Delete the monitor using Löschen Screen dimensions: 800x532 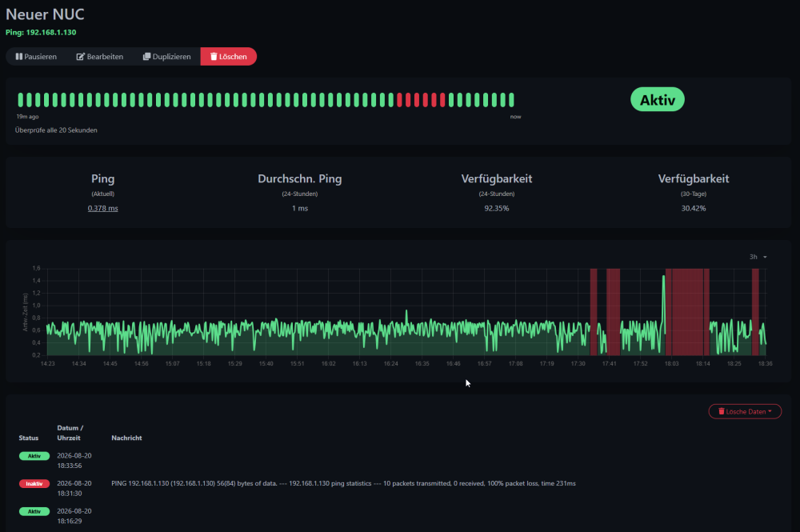point(229,57)
